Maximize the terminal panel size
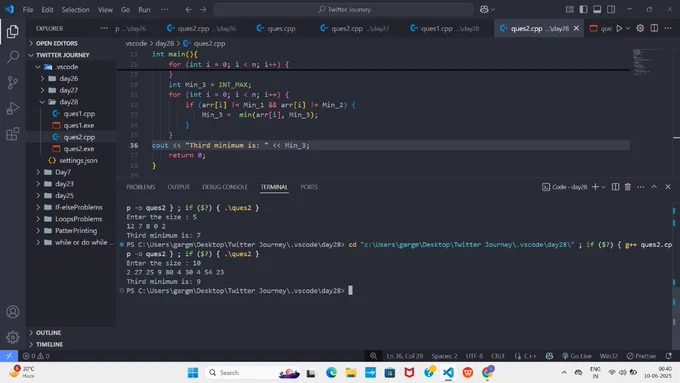 654,187
